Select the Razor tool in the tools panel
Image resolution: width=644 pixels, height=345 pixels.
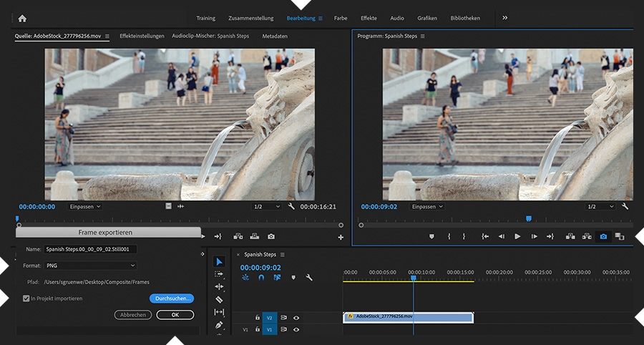pyautogui.click(x=220, y=299)
